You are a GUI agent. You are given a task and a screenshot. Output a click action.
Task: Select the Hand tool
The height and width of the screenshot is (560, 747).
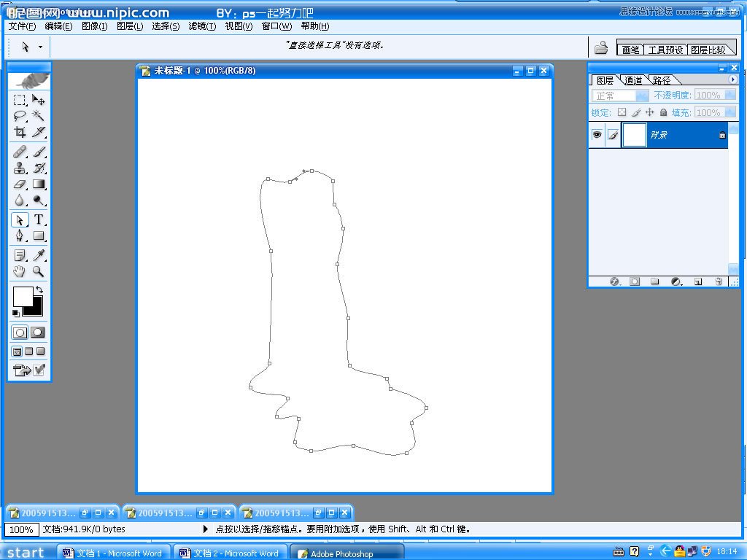[x=20, y=271]
